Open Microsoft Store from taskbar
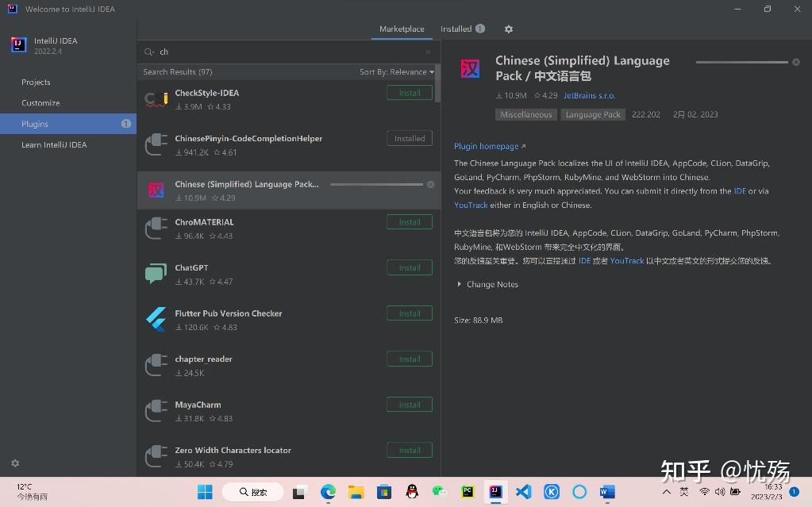This screenshot has height=507, width=812. [383, 491]
